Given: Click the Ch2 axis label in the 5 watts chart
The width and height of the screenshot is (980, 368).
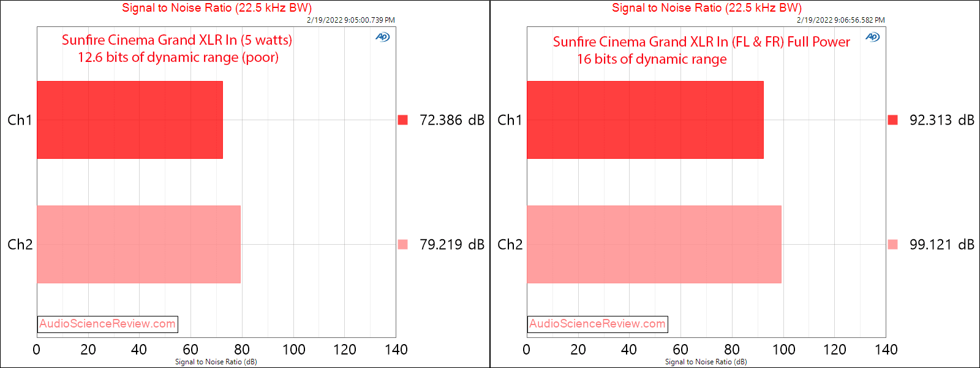Looking at the screenshot, I should tap(20, 244).
